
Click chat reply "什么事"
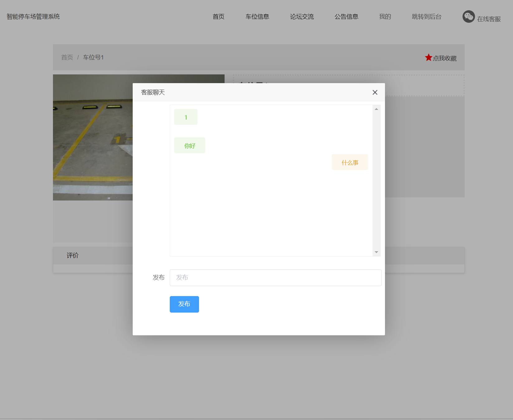[x=350, y=162]
